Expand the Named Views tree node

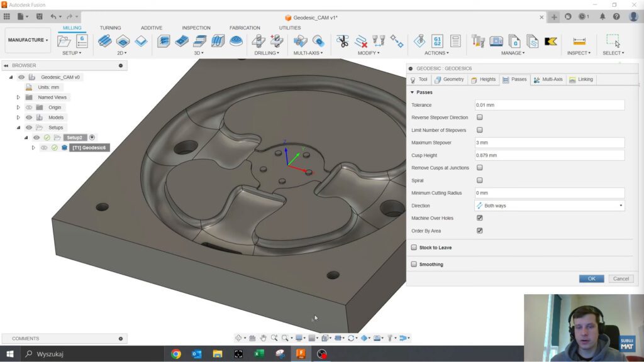[x=18, y=97]
